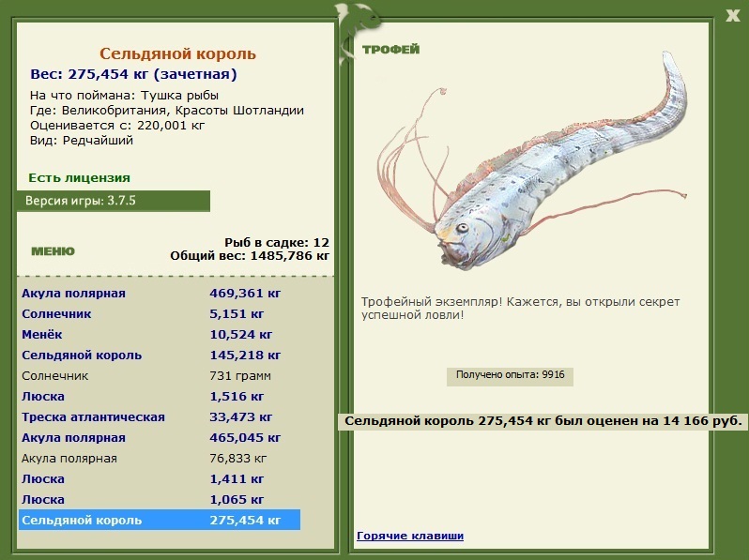Screen dimensions: 749x560
Task: Select Люска 1,516 кг entry
Action: [160, 396]
